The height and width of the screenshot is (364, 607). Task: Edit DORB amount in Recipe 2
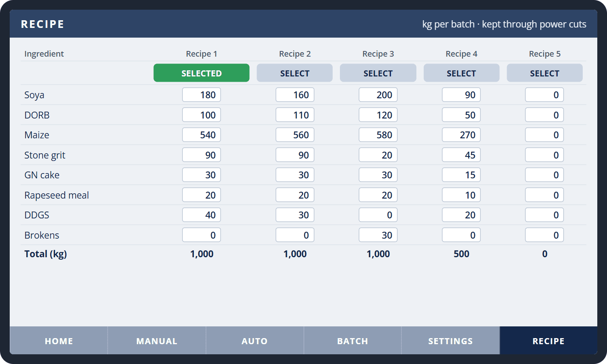pos(295,115)
